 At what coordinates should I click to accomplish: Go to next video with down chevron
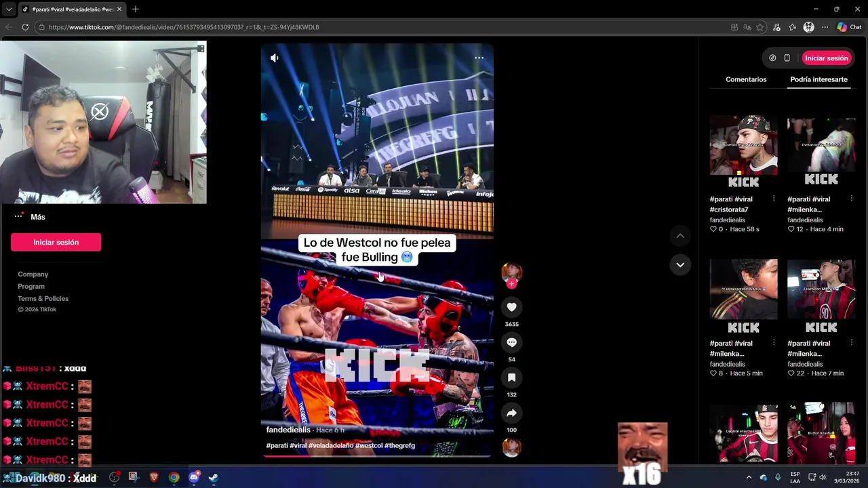pyautogui.click(x=680, y=264)
